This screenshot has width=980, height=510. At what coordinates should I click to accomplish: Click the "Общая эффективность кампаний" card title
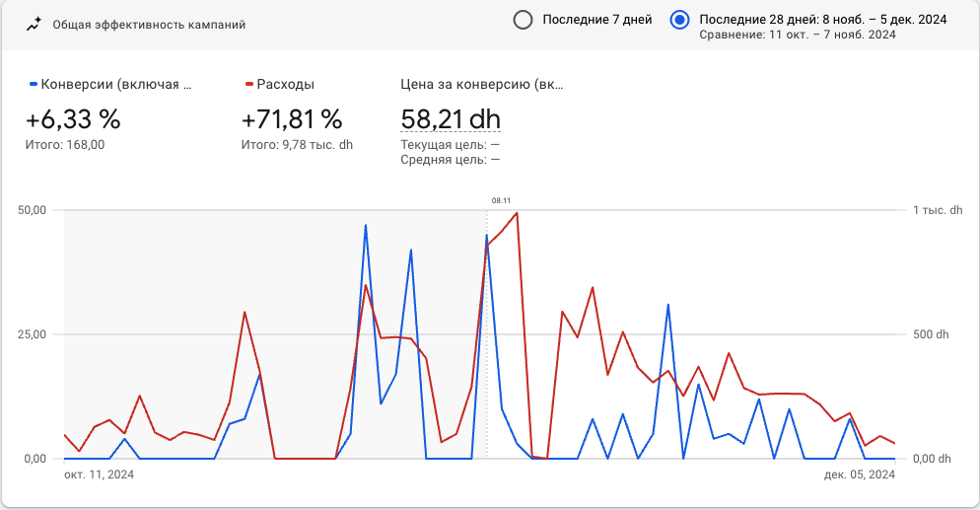(149, 25)
